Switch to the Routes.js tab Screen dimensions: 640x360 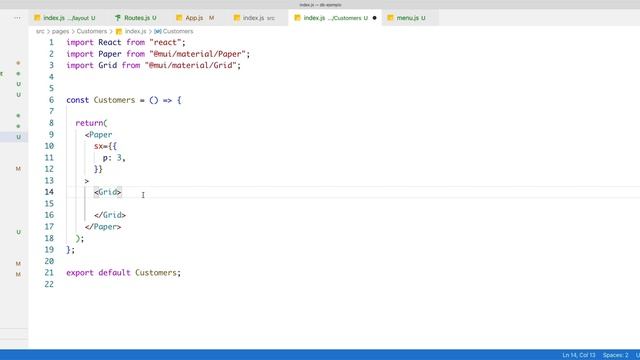point(136,18)
